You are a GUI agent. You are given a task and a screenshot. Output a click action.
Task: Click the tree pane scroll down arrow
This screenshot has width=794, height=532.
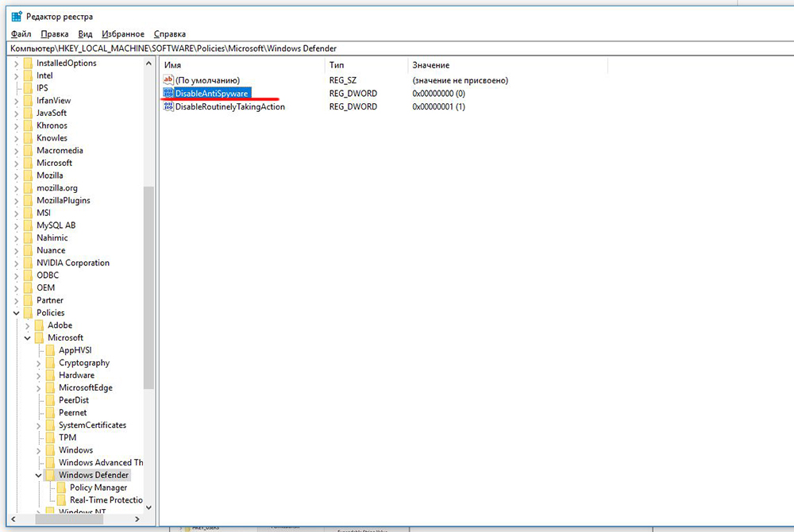click(x=148, y=507)
